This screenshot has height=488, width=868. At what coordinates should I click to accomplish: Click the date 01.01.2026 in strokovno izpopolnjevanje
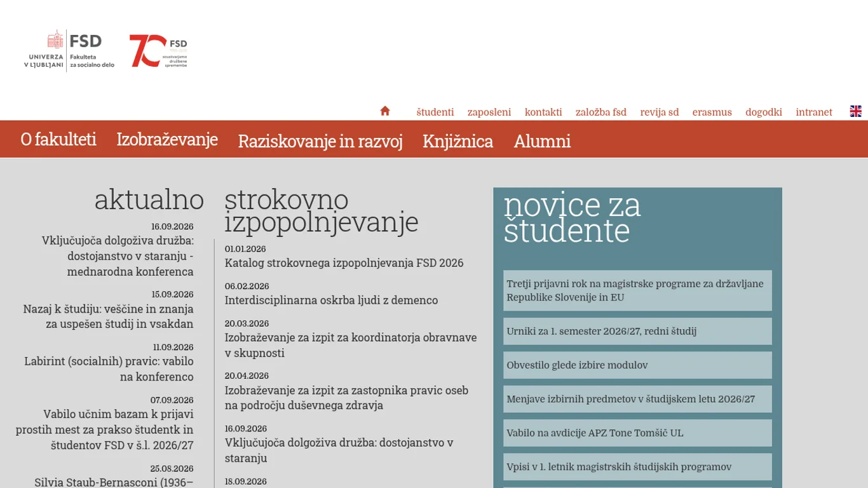click(x=245, y=249)
